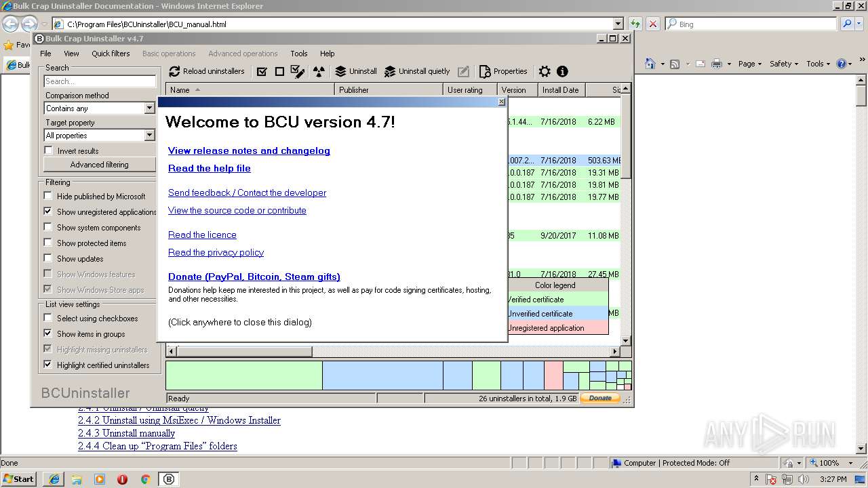Open the Home button dropdown arrow
Image resolution: width=868 pixels, height=488 pixels.
pyautogui.click(x=663, y=64)
